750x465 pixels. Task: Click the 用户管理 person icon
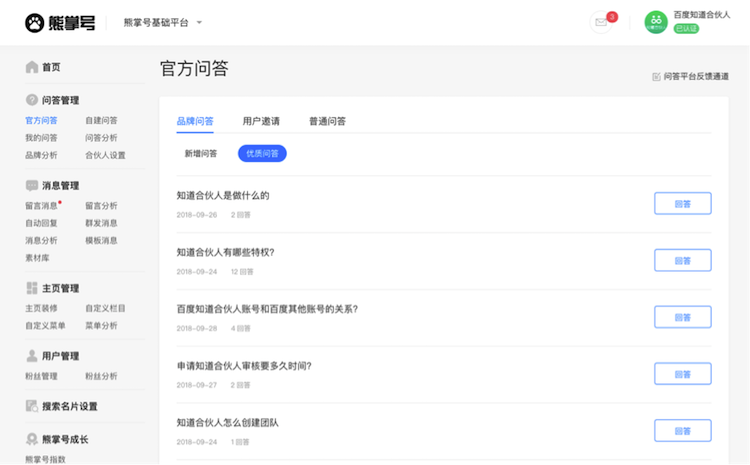tap(32, 356)
